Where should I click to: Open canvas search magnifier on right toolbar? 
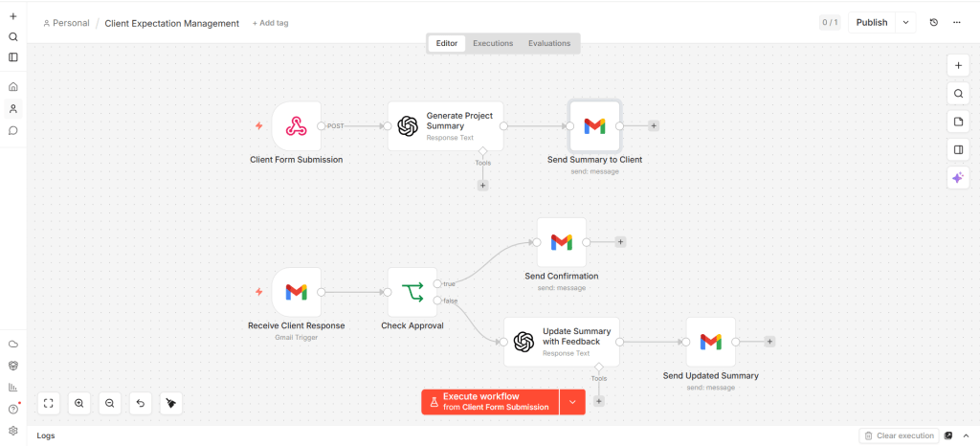[x=958, y=94]
